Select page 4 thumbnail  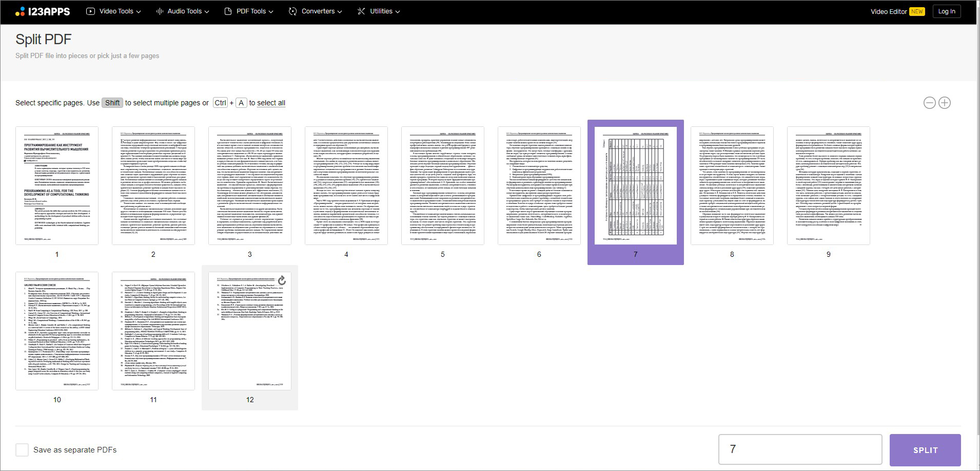coord(346,186)
